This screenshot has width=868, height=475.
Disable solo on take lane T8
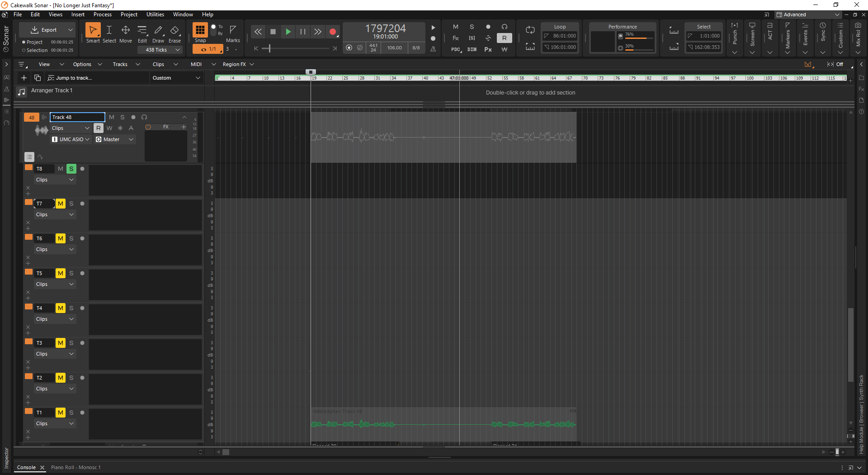71,169
